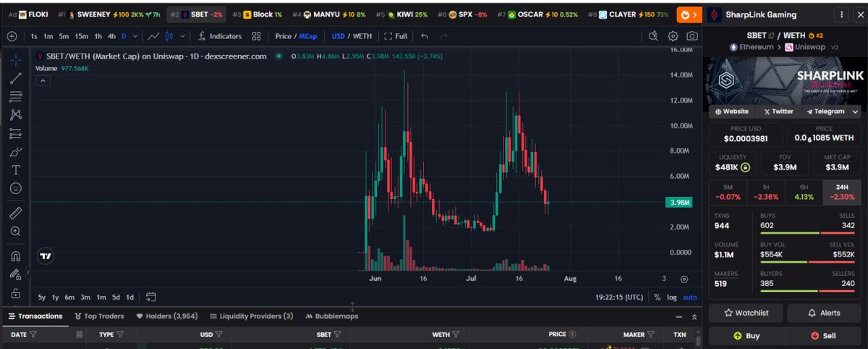The image size is (868, 349).
Task: Open the timeframe dropdown next to D
Action: point(135,36)
